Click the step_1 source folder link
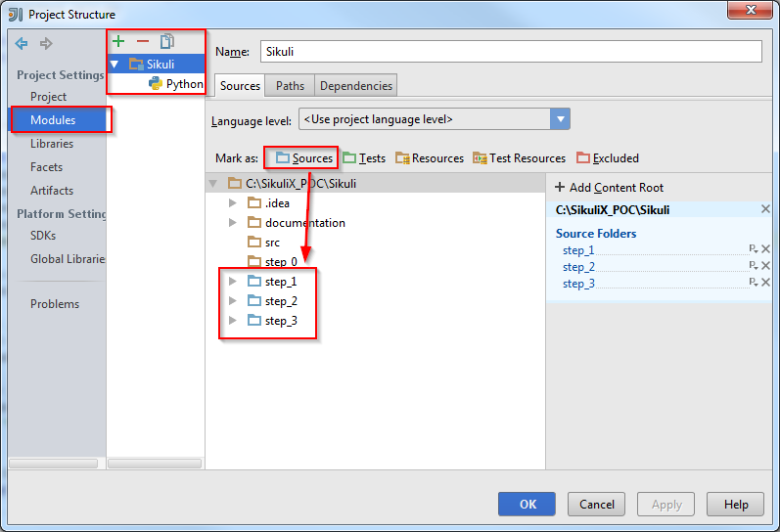 (x=578, y=250)
